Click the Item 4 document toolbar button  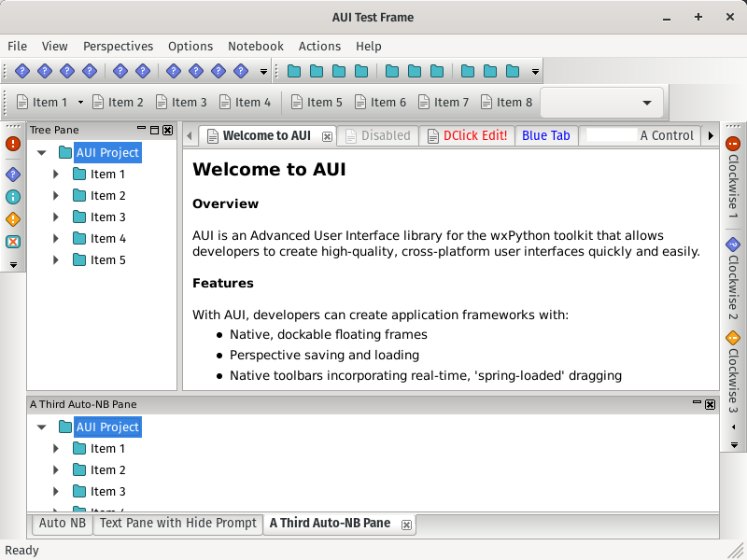(245, 102)
